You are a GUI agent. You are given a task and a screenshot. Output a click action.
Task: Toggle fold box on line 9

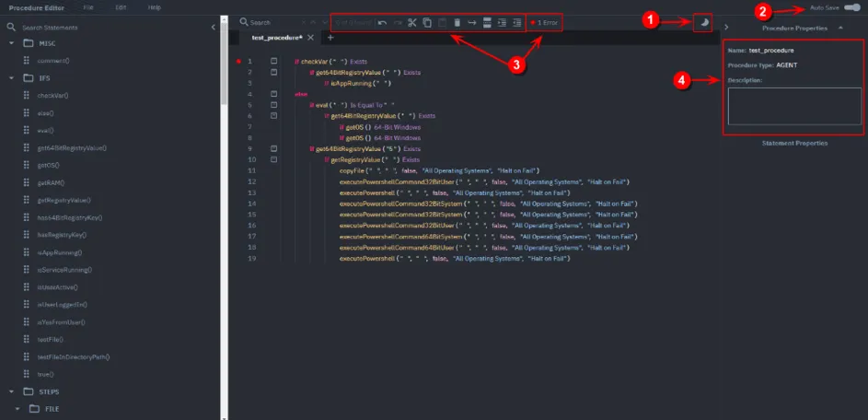pos(273,147)
